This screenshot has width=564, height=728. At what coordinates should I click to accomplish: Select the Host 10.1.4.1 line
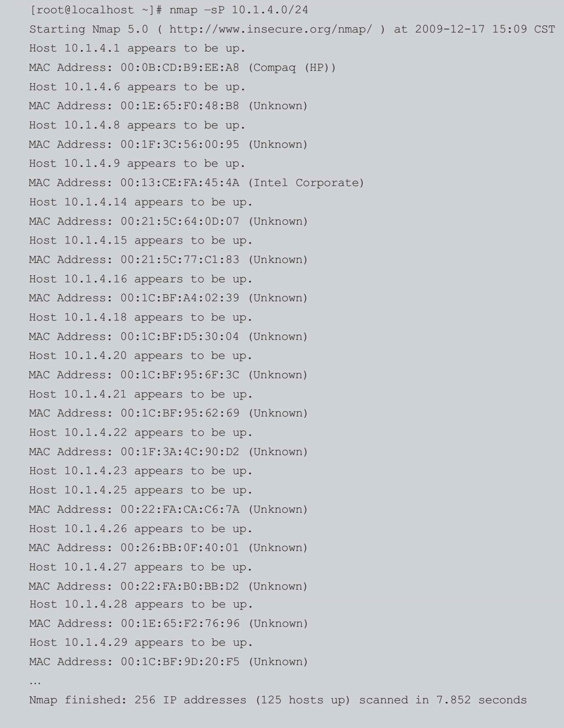tap(137, 48)
